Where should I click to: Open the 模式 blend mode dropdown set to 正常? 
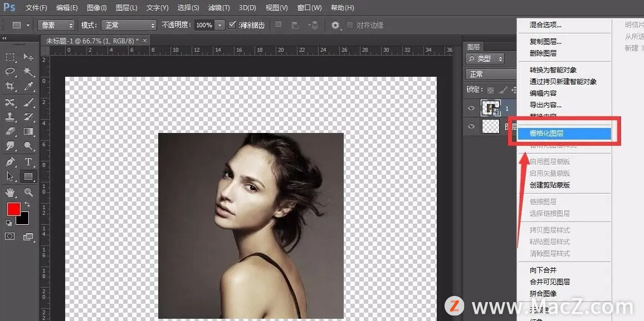[130, 25]
